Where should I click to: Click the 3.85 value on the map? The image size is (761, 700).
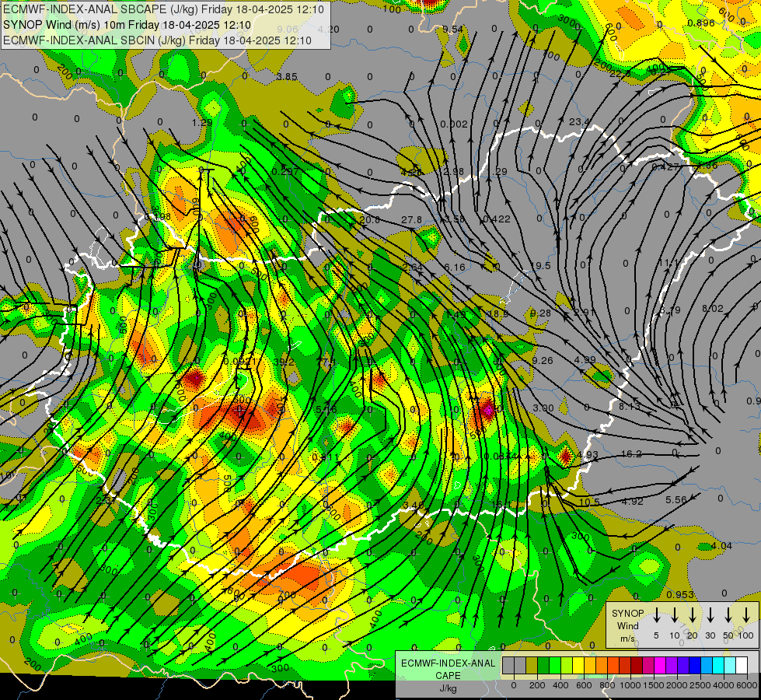pos(287,77)
